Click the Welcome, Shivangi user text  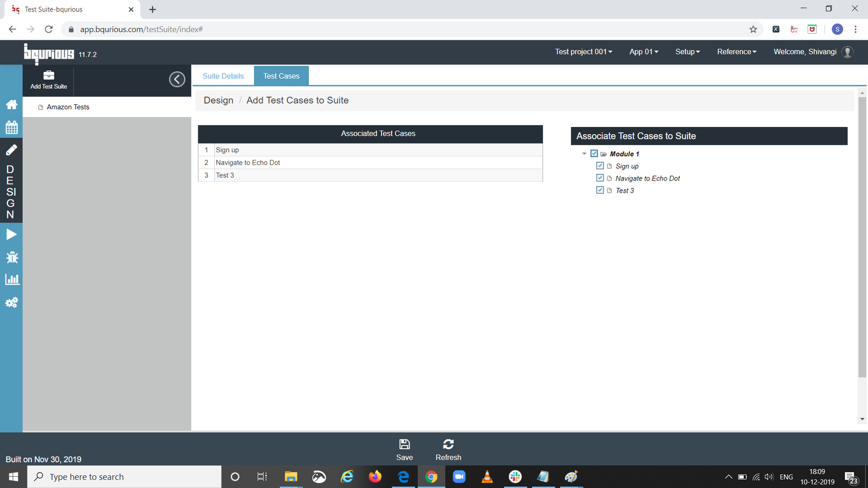point(805,52)
